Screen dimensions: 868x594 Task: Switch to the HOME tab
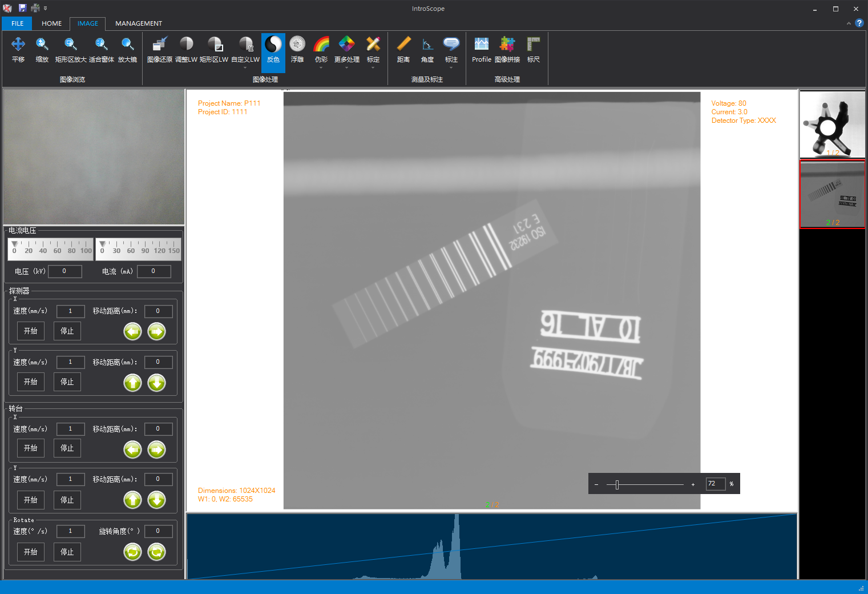(52, 23)
